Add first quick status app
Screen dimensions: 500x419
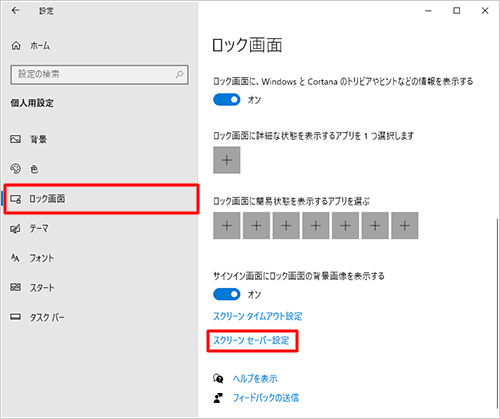pyautogui.click(x=227, y=226)
